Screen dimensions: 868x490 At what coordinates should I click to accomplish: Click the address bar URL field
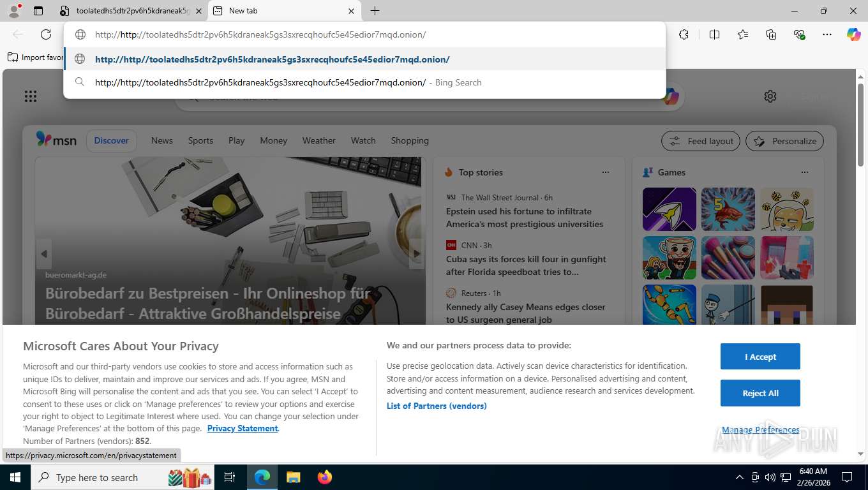(364, 34)
